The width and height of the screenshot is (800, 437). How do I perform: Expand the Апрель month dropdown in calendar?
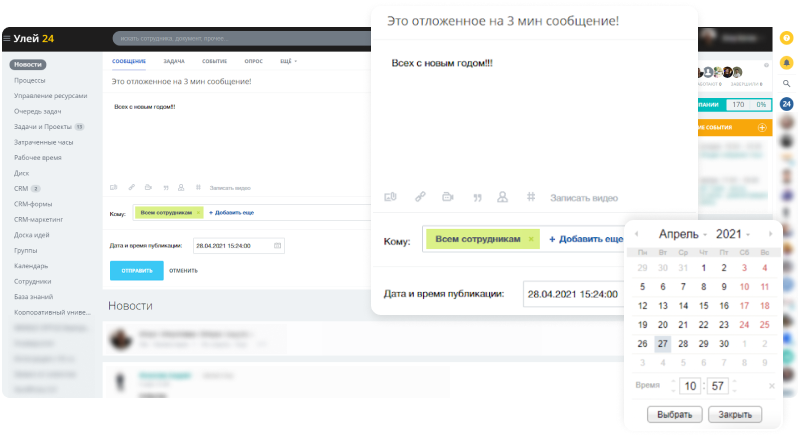click(682, 233)
